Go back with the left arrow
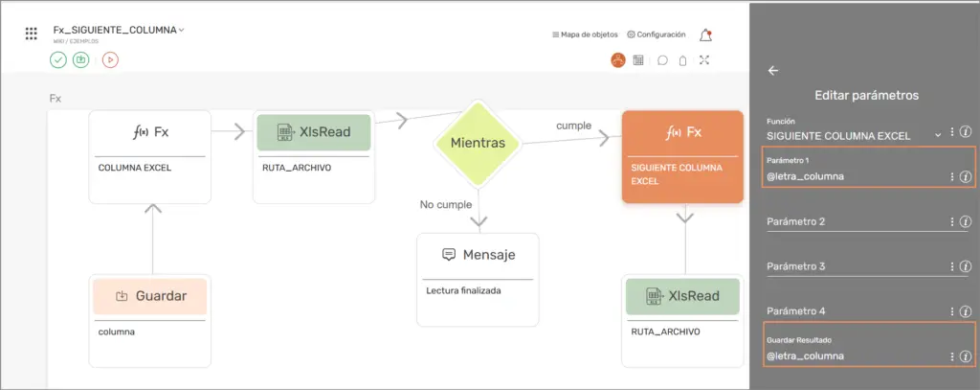The height and width of the screenshot is (390, 980). [773, 70]
